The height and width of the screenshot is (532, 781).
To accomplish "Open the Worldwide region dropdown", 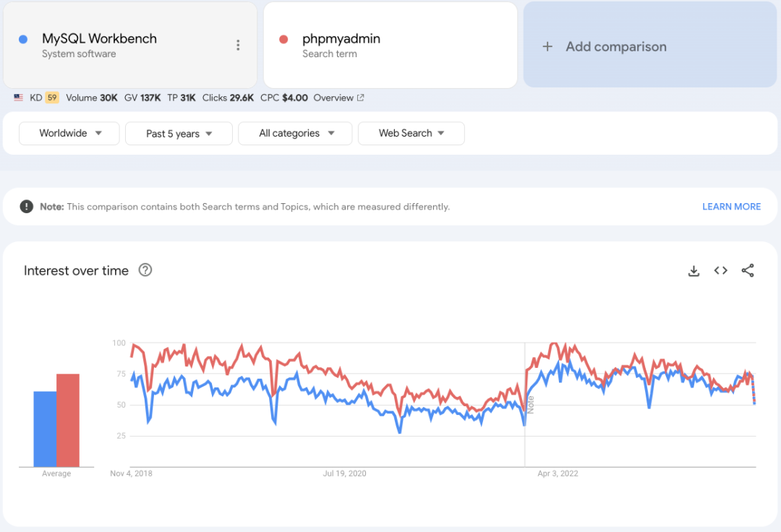I will 69,134.
